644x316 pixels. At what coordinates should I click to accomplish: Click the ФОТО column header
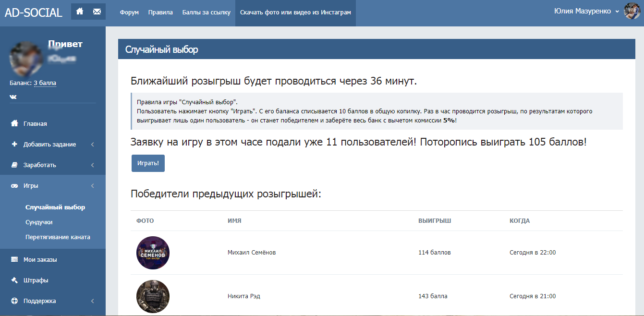(x=145, y=221)
